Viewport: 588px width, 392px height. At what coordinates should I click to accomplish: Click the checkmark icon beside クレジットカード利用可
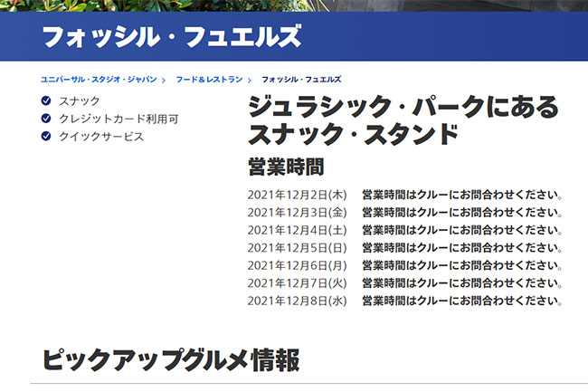tap(46, 119)
